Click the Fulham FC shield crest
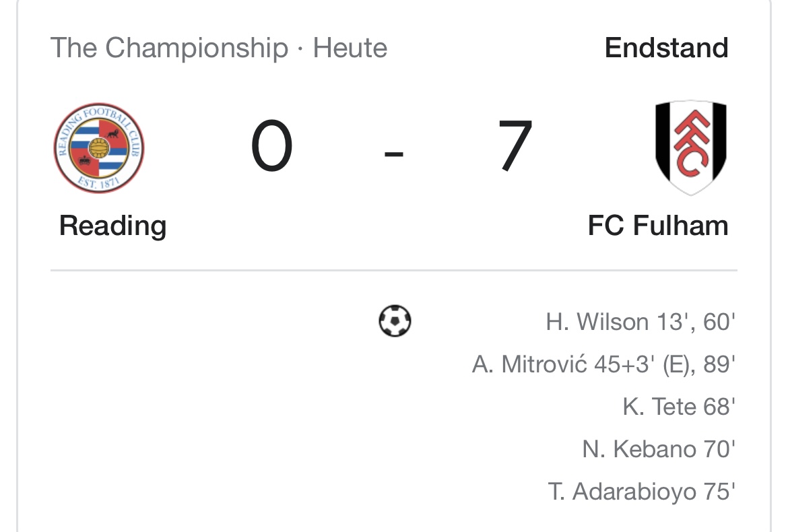Screen dimensions: 788x532 pyautogui.click(x=690, y=148)
